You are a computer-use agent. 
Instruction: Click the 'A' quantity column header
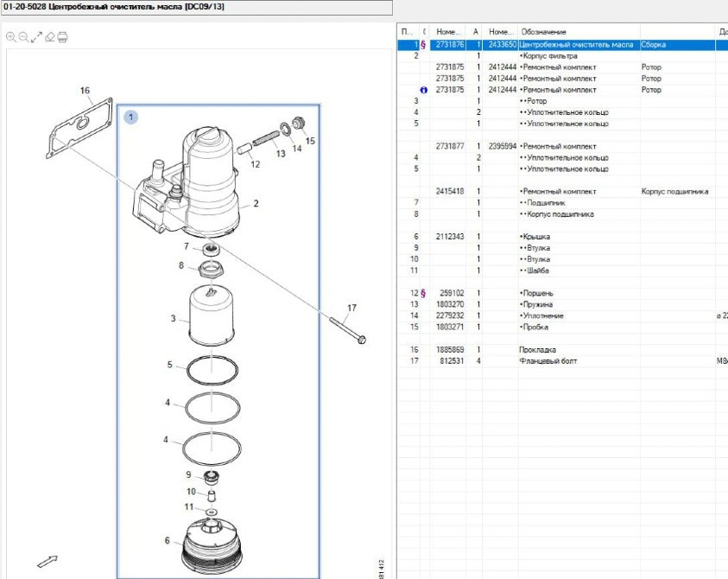click(476, 32)
